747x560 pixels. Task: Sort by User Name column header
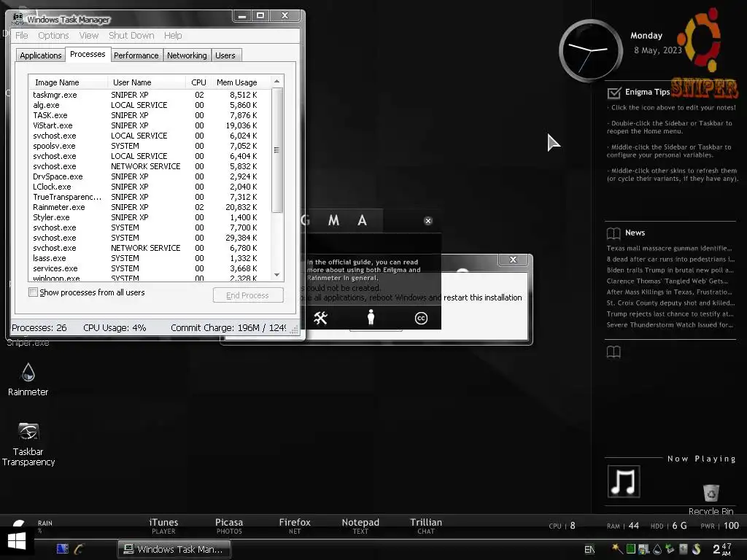pos(147,82)
